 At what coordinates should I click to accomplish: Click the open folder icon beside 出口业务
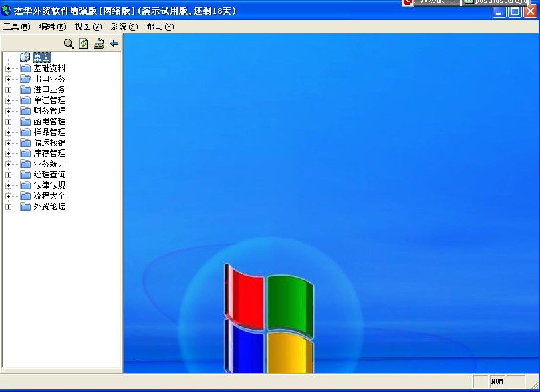[x=25, y=79]
